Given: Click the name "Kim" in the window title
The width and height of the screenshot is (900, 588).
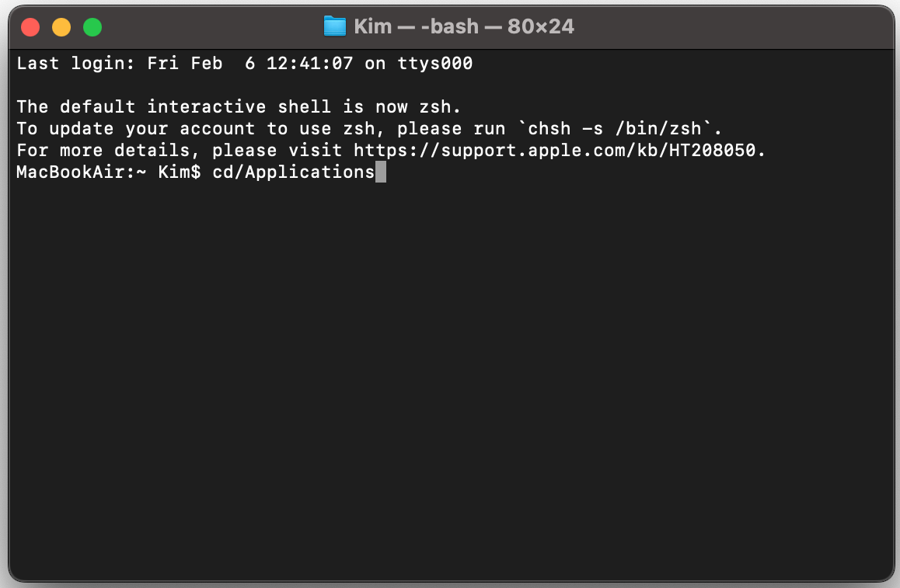Looking at the screenshot, I should coord(372,26).
